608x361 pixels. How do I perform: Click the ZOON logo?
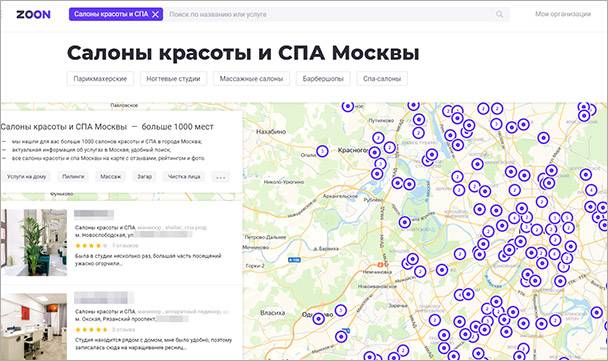(33, 14)
